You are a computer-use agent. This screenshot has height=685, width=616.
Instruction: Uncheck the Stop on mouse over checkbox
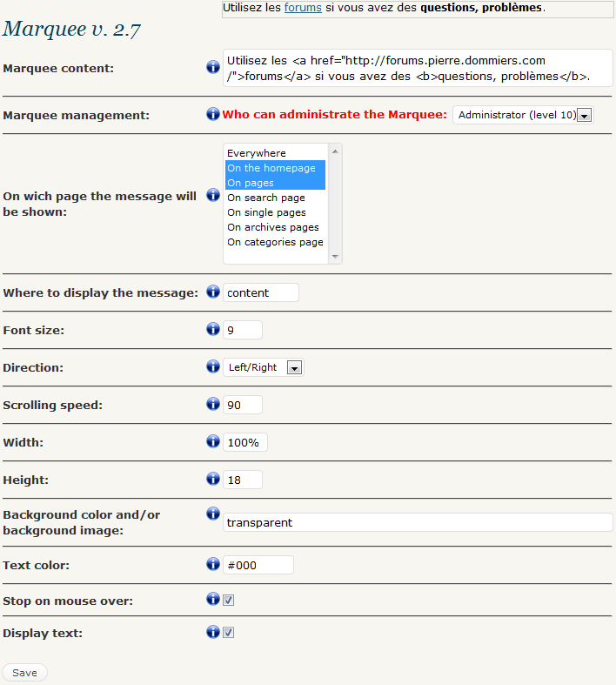[x=228, y=600]
